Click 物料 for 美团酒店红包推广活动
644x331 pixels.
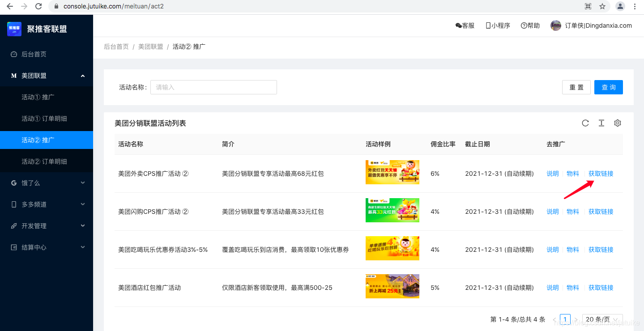coord(573,288)
